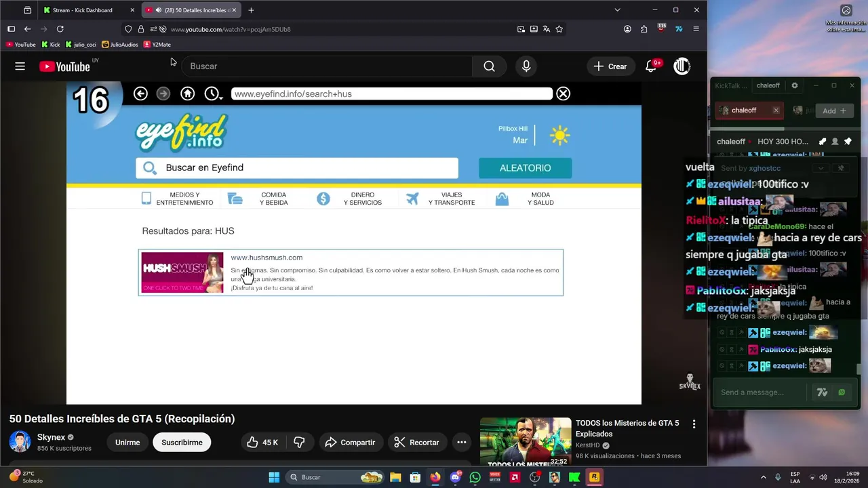The height and width of the screenshot is (488, 868).
Task: Open the YouTube bookmark
Action: pyautogui.click(x=20, y=45)
